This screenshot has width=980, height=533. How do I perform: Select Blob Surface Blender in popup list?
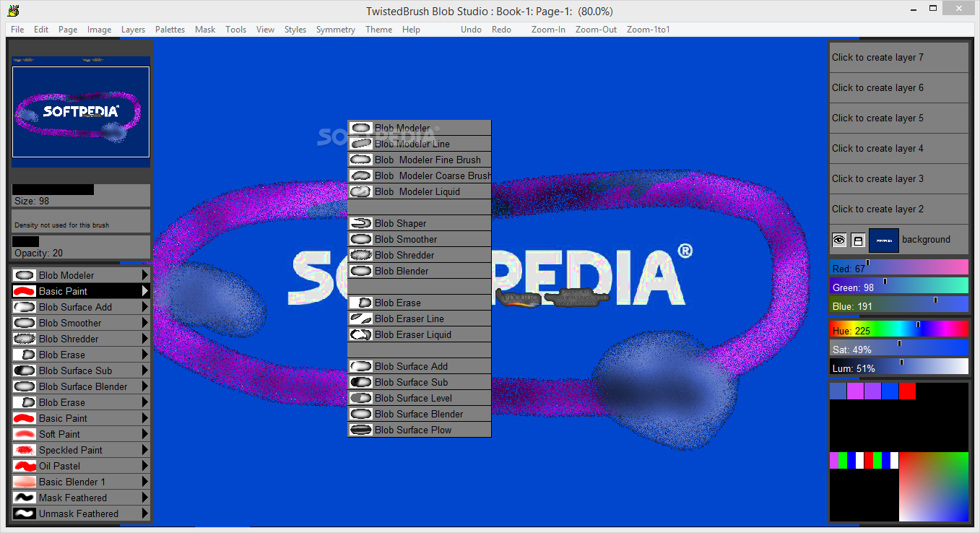click(x=420, y=414)
